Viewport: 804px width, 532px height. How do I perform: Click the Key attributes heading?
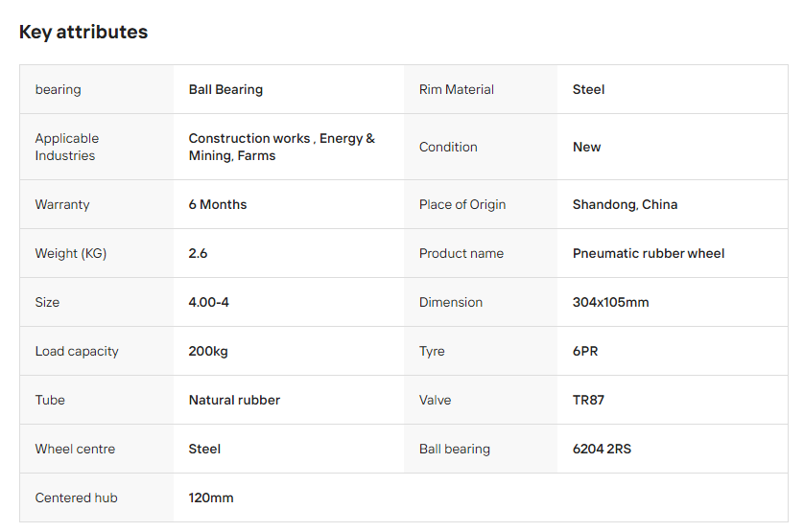pyautogui.click(x=83, y=32)
